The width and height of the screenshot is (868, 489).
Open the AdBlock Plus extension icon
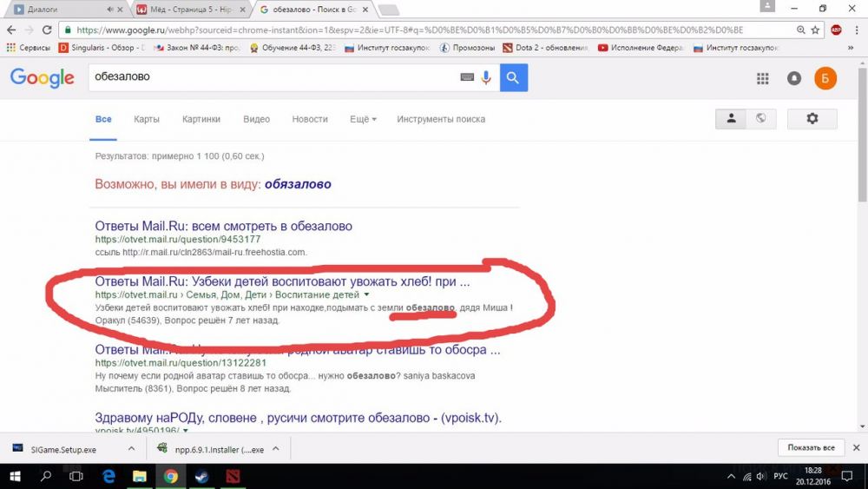tap(836, 30)
